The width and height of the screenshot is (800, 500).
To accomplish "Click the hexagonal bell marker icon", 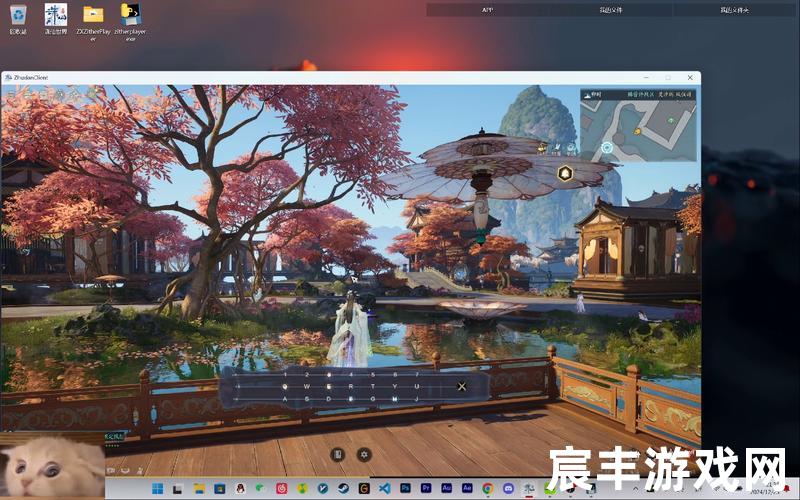I will (565, 173).
